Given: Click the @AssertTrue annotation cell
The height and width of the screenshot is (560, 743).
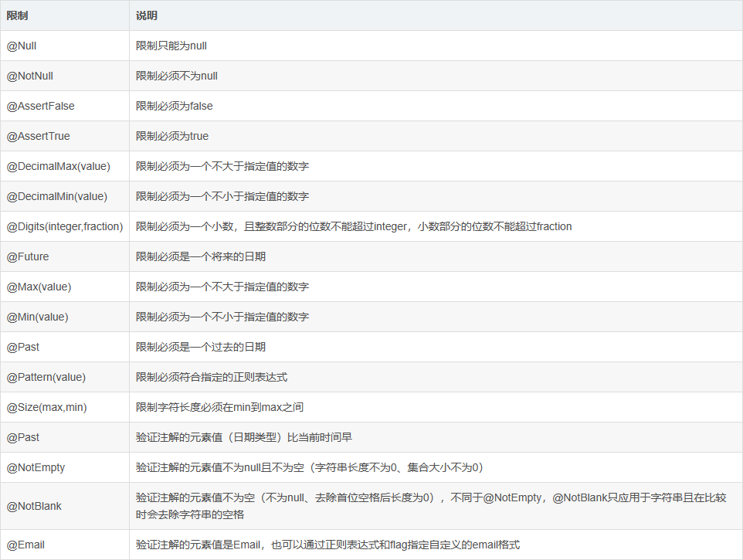Looking at the screenshot, I should click(39, 136).
